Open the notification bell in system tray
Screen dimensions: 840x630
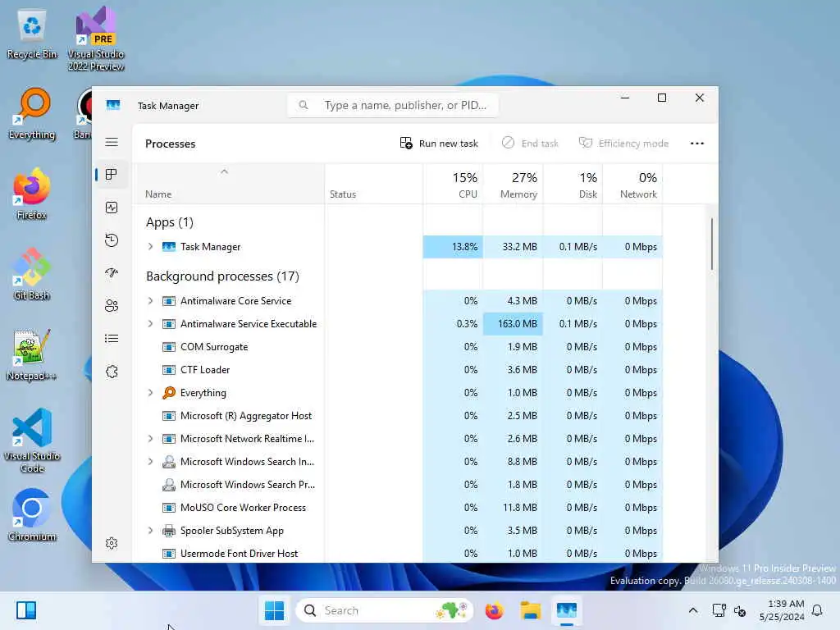pyautogui.click(x=817, y=610)
